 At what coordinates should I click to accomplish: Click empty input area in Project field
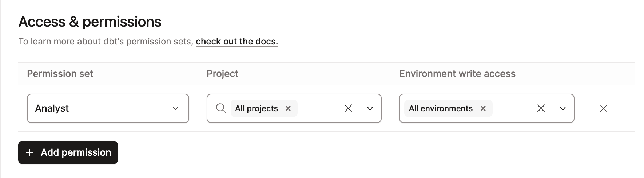(318, 108)
